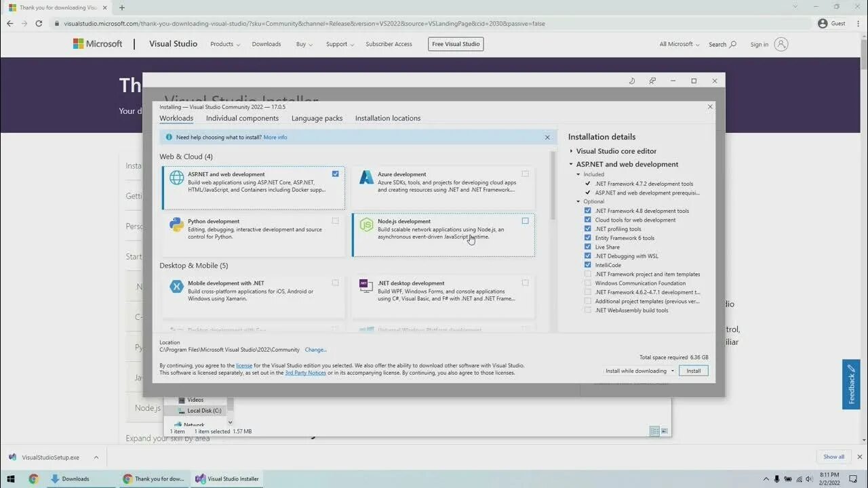Reload the browser page
Screen dimensions: 868x488
pyautogui.click(x=39, y=23)
